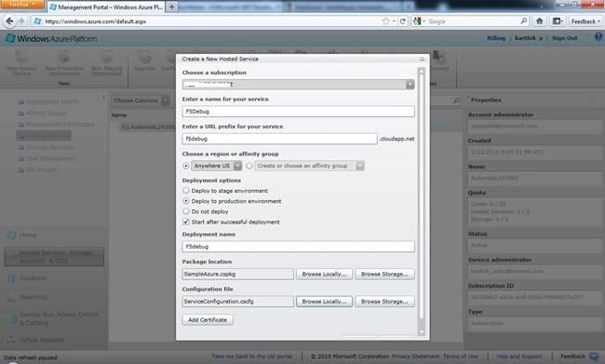The width and height of the screenshot is (605, 364).
Task: Go forward with the browser forward arrow
Action: click(21, 21)
